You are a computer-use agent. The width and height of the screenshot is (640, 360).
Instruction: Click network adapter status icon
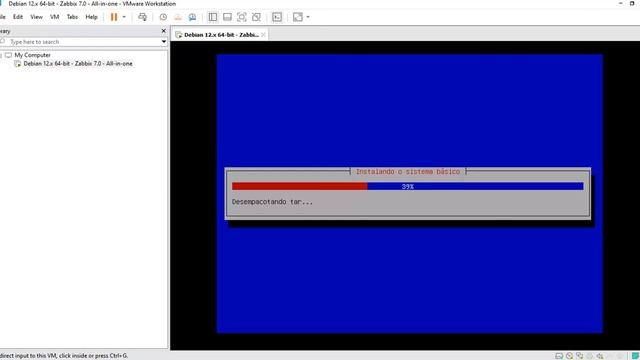coord(580,356)
